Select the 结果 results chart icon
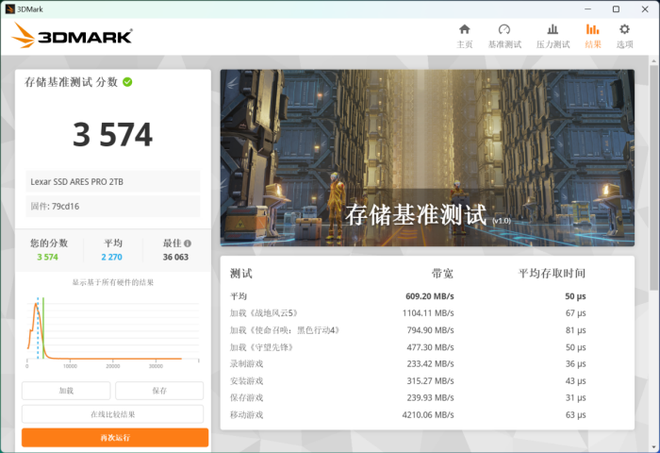Viewport: 660px width, 453px height. coord(593,30)
